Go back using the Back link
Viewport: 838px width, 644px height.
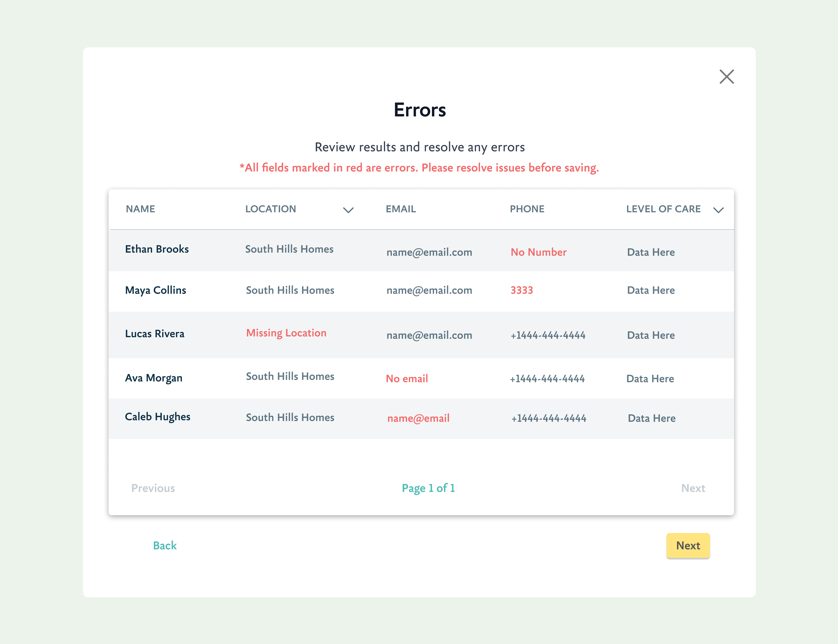[x=165, y=545]
